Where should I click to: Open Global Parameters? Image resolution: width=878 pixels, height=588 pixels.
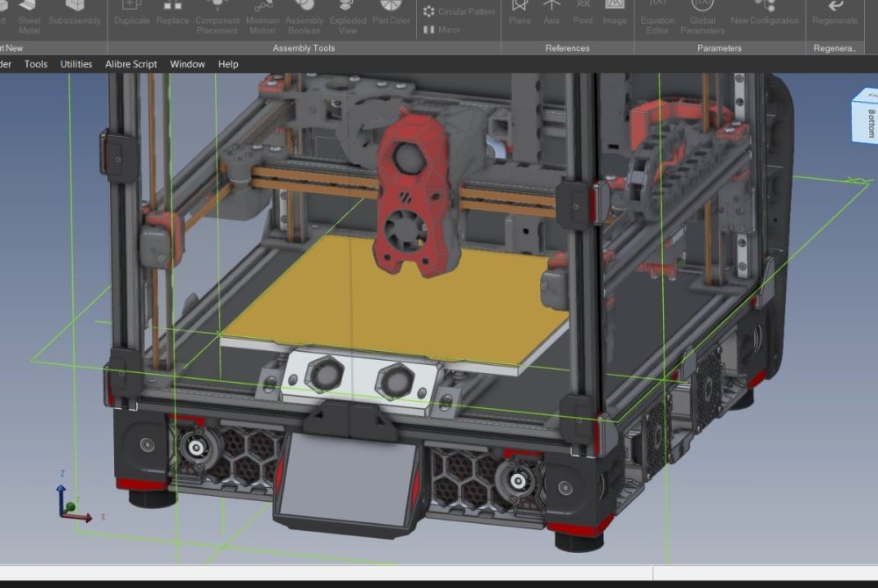tap(702, 18)
